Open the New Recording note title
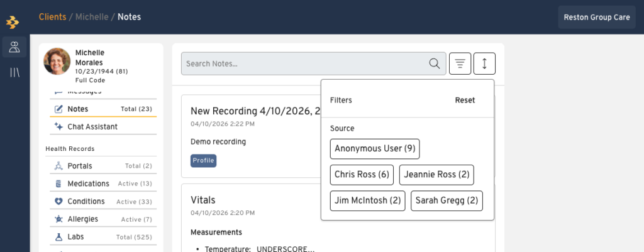 [x=255, y=111]
